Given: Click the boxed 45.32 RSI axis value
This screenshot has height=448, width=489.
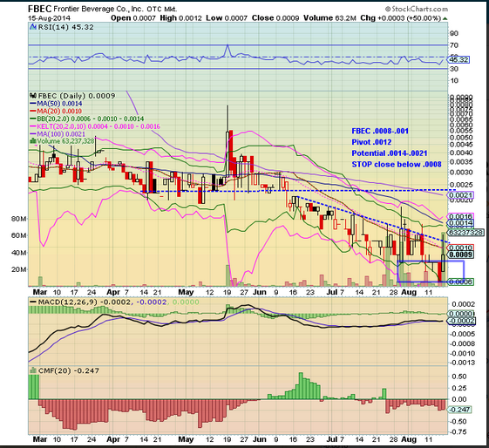Looking at the screenshot, I should coord(458,59).
